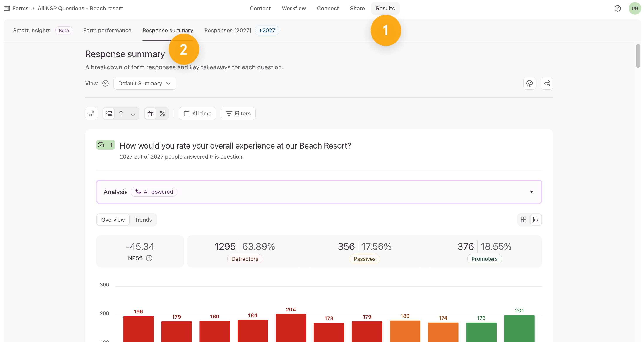Viewport: 644px width, 342px height.
Task: Open the help icon in header
Action: 618,9
